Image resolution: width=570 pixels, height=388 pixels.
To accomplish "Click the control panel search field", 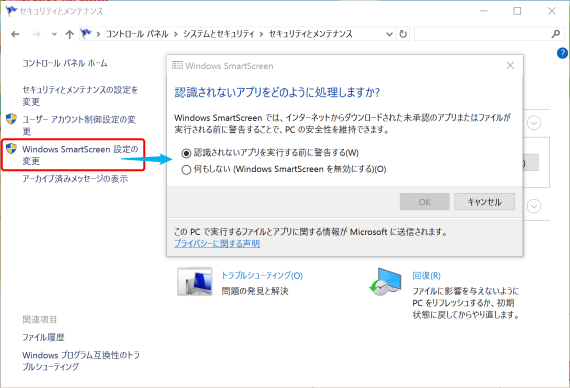I will pos(483,34).
